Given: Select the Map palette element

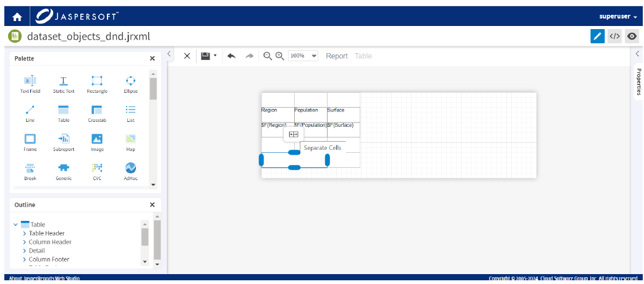Looking at the screenshot, I should point(130,142).
